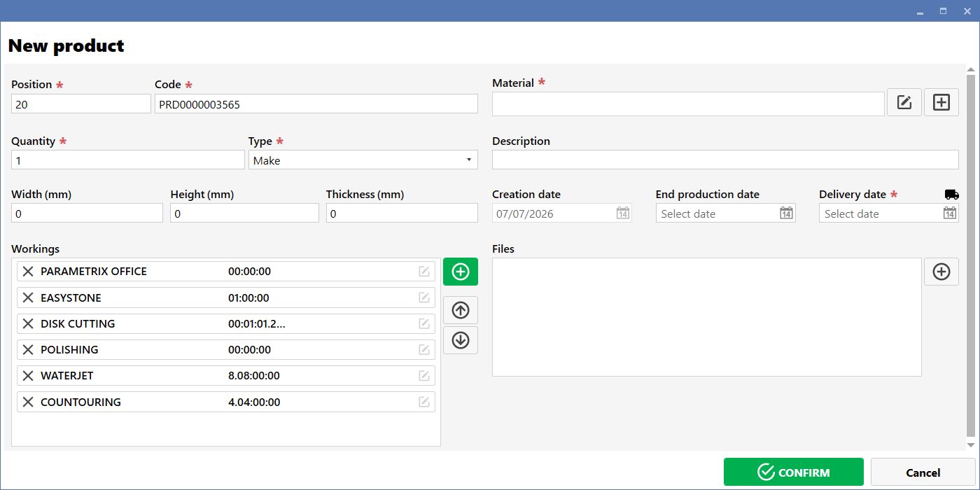Click the edit material icon button
The height and width of the screenshot is (490, 980).
click(904, 102)
